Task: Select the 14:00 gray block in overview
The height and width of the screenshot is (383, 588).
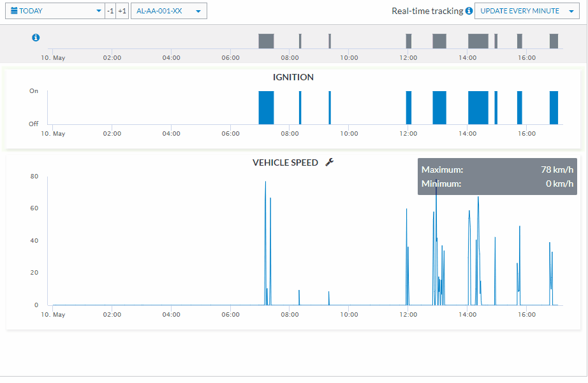Action: pyautogui.click(x=478, y=41)
